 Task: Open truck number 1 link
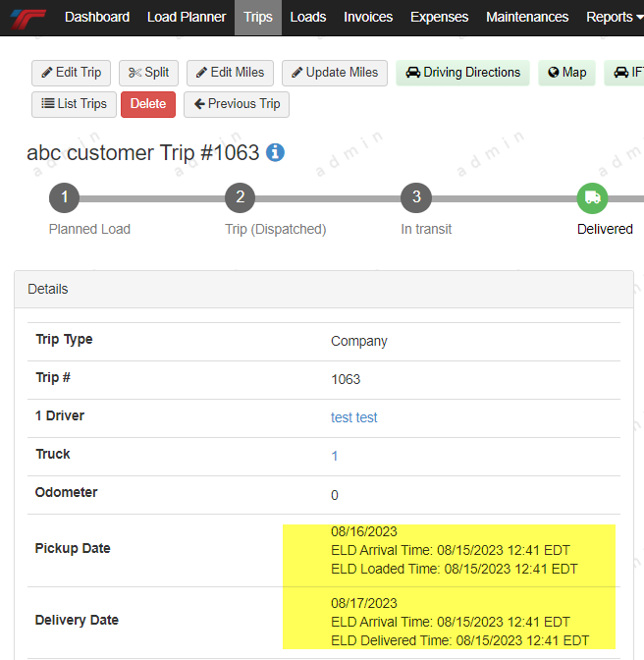[x=335, y=456]
